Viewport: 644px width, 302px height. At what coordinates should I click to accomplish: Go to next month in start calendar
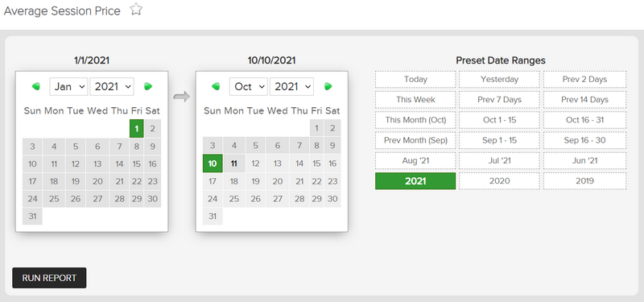148,86
